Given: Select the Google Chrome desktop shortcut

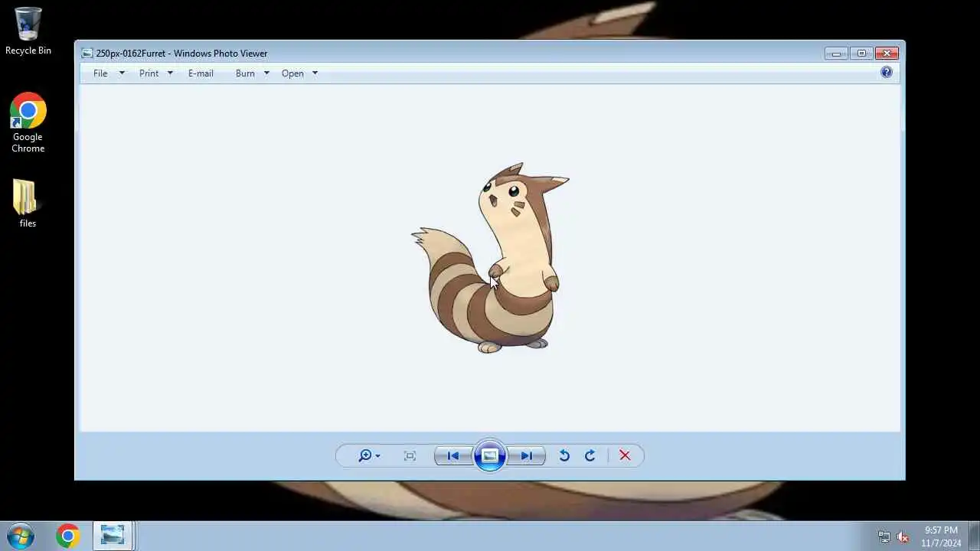Looking at the screenshot, I should [x=28, y=123].
